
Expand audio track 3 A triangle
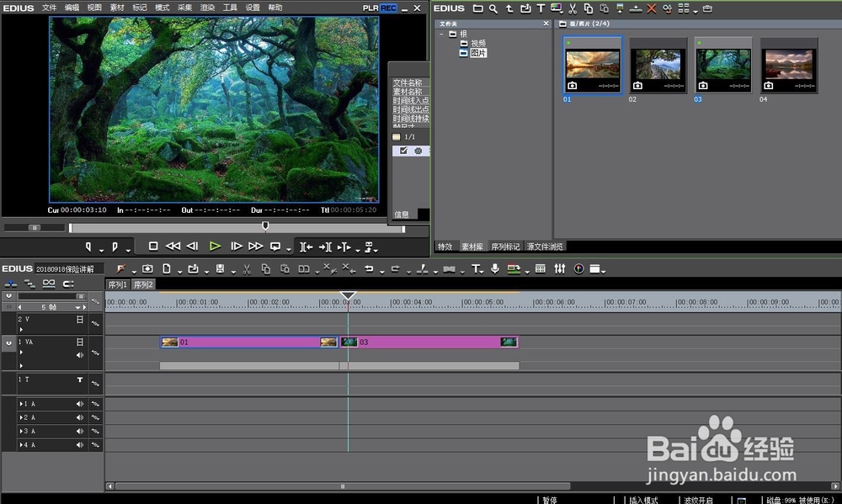pos(21,431)
